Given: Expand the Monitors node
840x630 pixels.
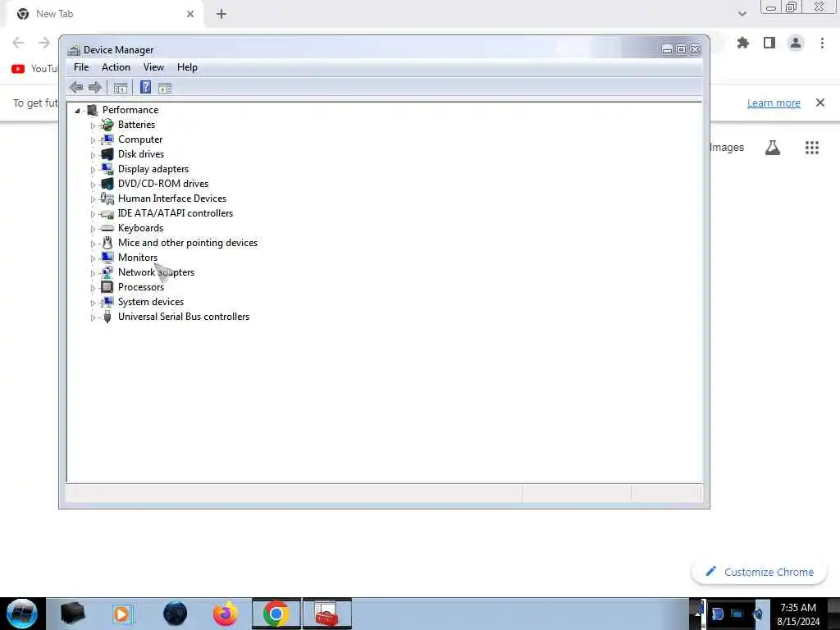Looking at the screenshot, I should pos(93,258).
